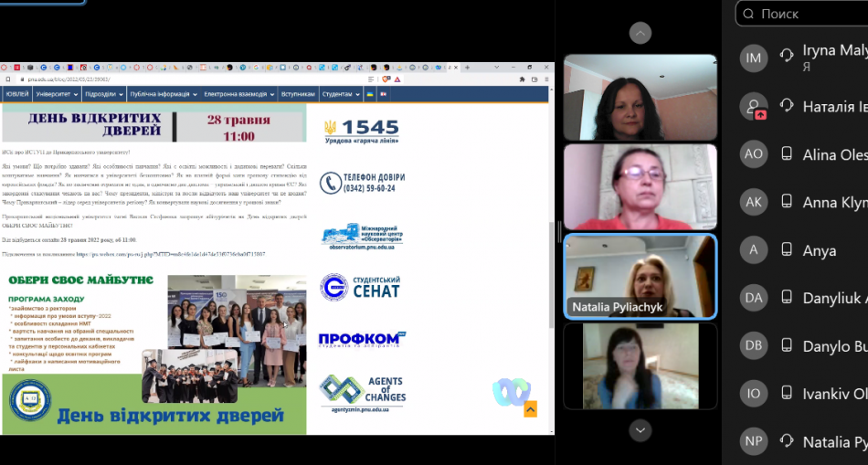Click the 1545 government hotline logo
The image size is (868, 465).
click(x=362, y=132)
